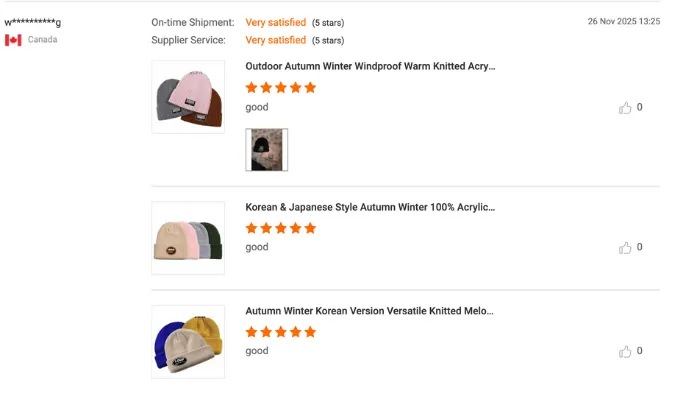Open Autumn Winter Korean Version Versatile link

369,311
